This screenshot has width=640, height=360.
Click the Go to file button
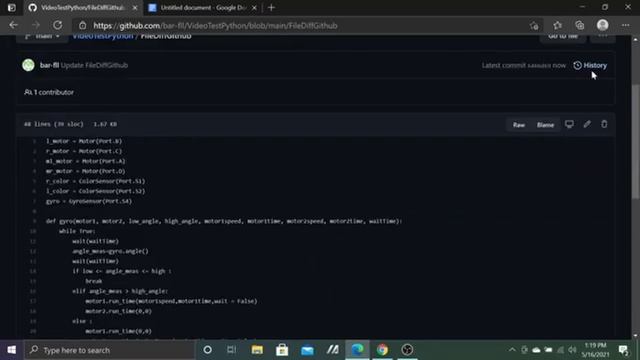pyautogui.click(x=563, y=37)
